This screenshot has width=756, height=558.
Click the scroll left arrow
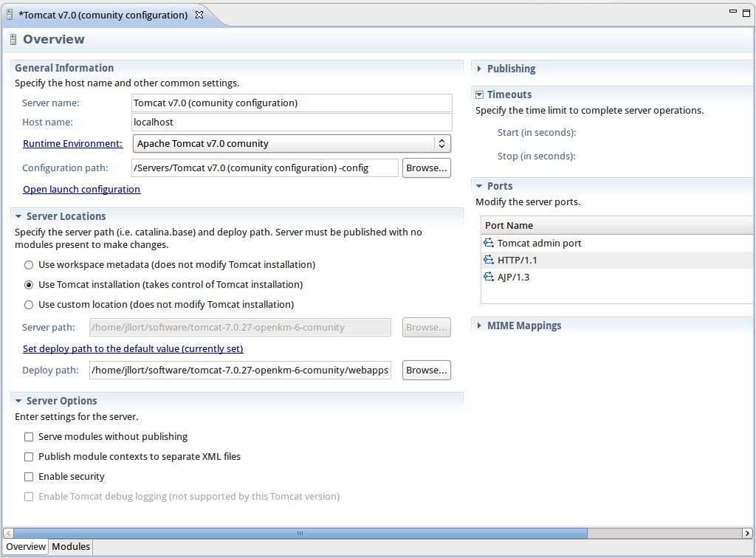point(9,533)
